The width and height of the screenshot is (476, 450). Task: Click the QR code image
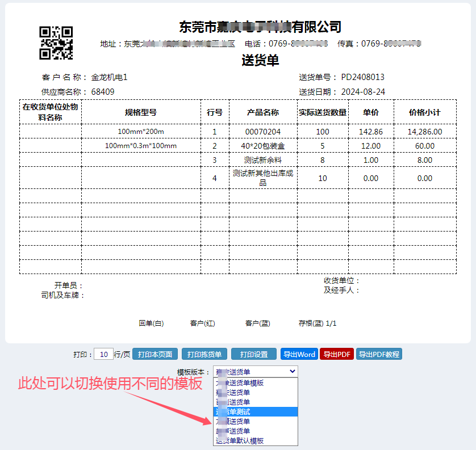coord(56,43)
